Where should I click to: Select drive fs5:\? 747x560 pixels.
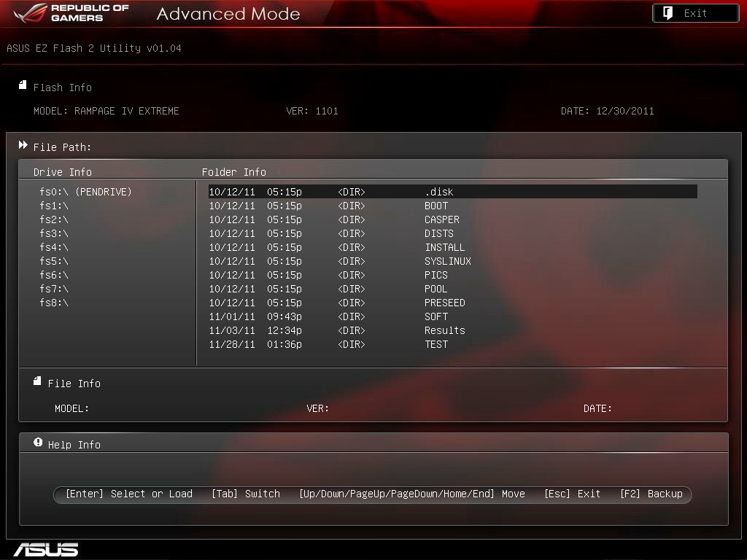(x=54, y=261)
